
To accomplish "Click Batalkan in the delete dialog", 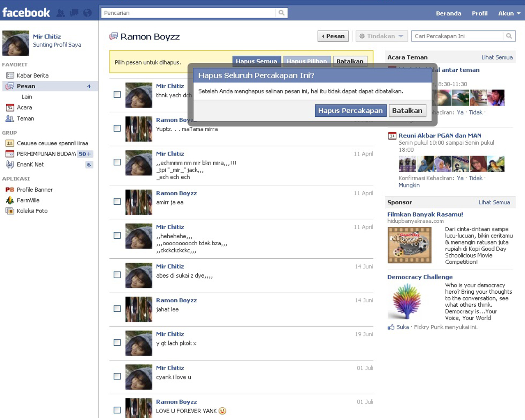I will pyautogui.click(x=407, y=110).
